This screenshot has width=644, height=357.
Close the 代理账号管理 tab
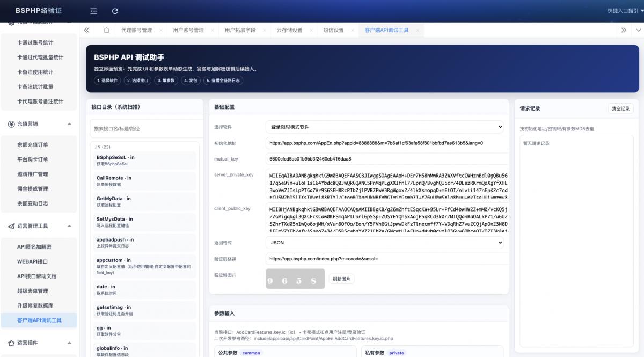coord(160,31)
